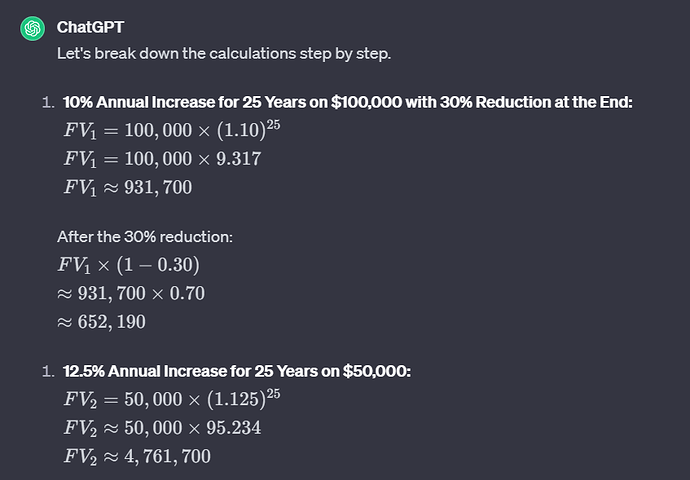Click the list number before the 12.5% heading
The width and height of the screenshot is (690, 480).
47,372
